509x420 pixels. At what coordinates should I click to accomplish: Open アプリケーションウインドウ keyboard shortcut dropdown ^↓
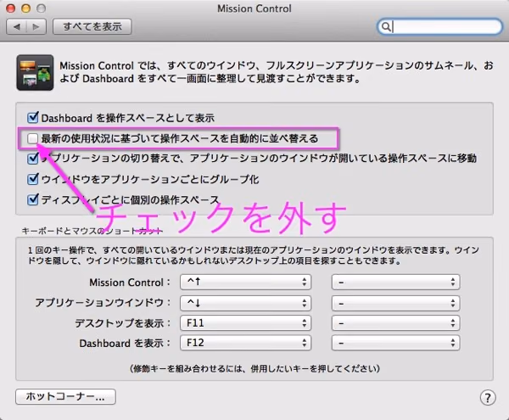point(245,303)
